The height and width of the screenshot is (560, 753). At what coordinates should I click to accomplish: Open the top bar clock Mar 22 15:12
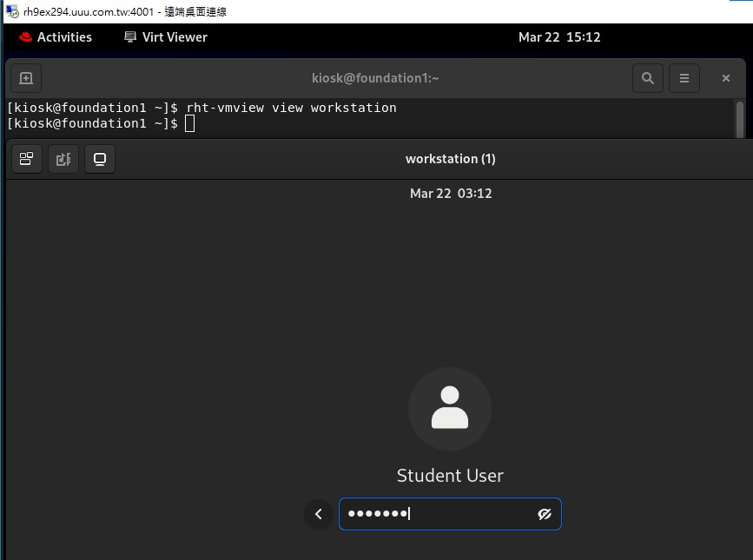pyautogui.click(x=559, y=37)
